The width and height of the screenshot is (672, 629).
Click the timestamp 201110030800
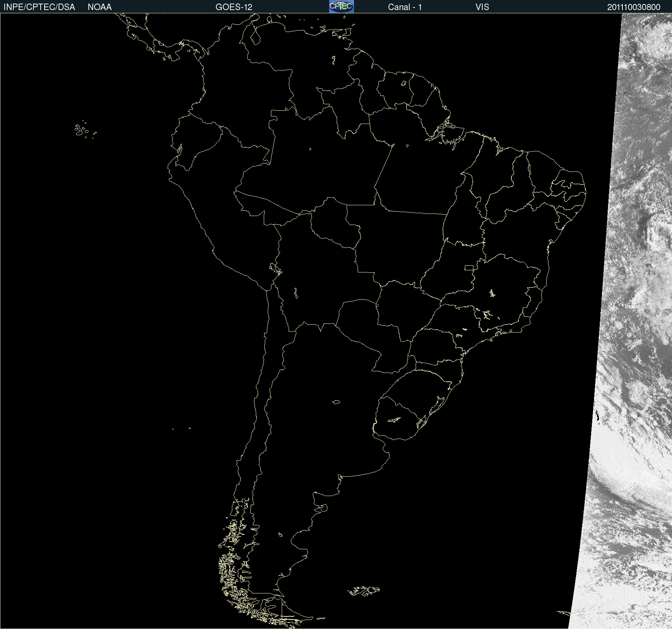(x=634, y=7)
